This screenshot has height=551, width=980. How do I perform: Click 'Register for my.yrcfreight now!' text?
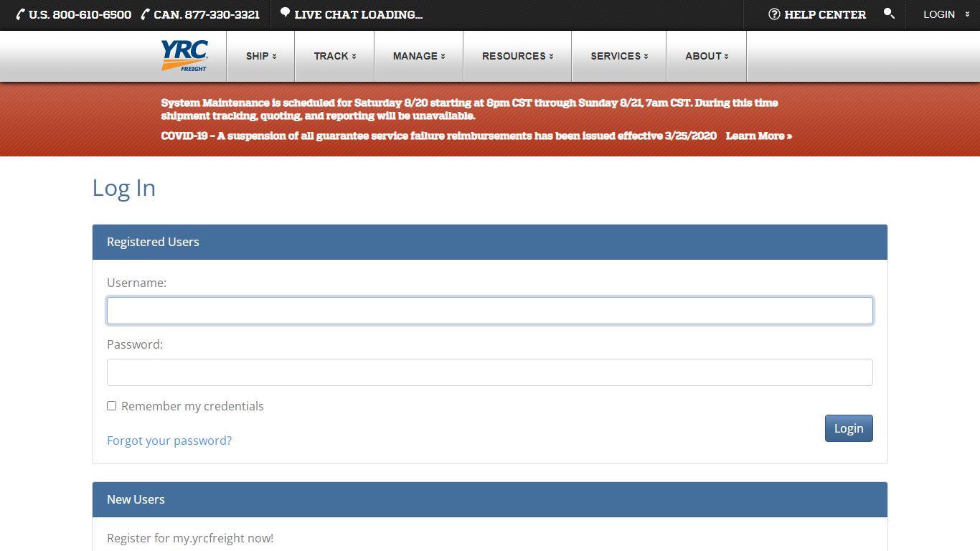[190, 538]
